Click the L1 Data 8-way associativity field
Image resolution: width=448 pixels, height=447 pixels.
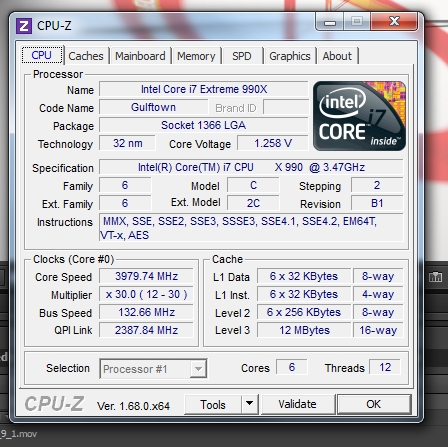click(x=378, y=276)
